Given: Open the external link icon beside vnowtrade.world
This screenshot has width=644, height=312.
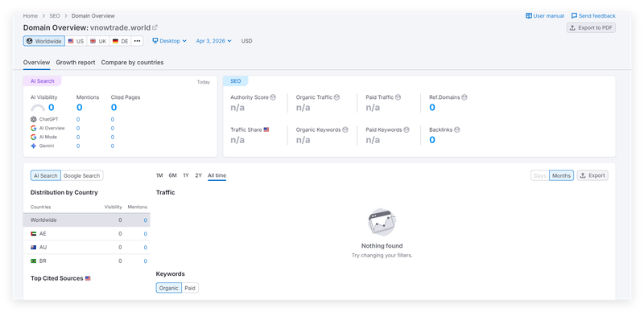Looking at the screenshot, I should pyautogui.click(x=155, y=27).
